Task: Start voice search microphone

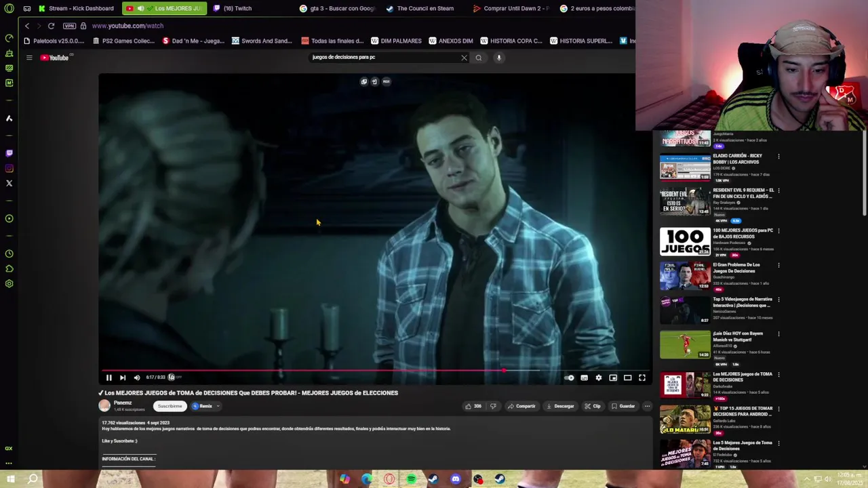Action: tap(498, 58)
